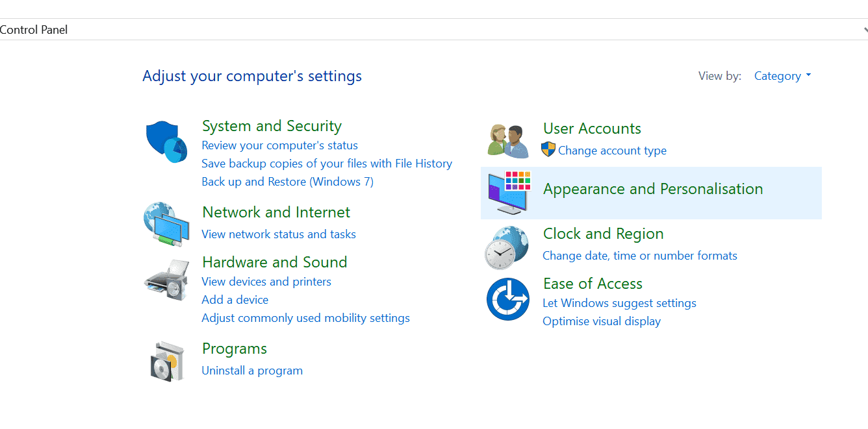Click Control Panel in the address bar
The width and height of the screenshot is (868, 429).
[x=34, y=30]
